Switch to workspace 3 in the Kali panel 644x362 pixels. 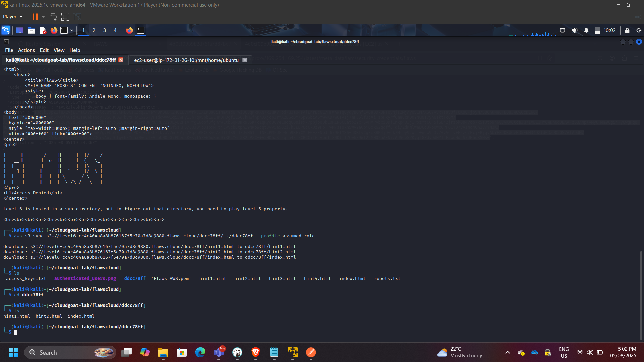(105, 30)
